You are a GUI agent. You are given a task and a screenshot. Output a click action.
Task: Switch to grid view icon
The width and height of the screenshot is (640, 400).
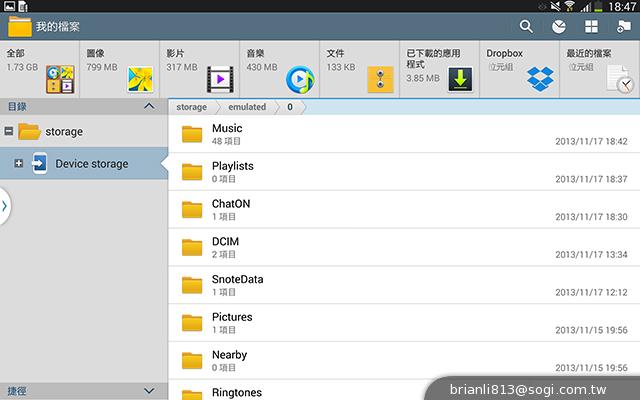pos(591,27)
